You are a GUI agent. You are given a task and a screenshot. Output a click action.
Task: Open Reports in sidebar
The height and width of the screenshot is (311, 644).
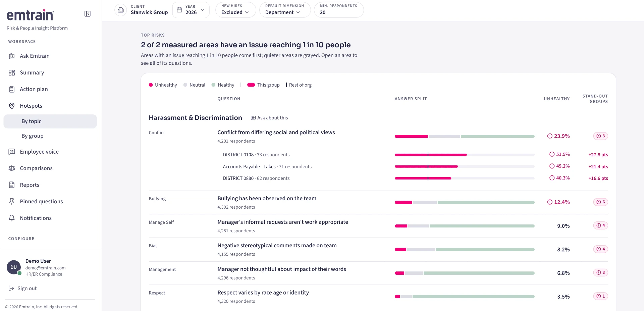tap(50, 185)
